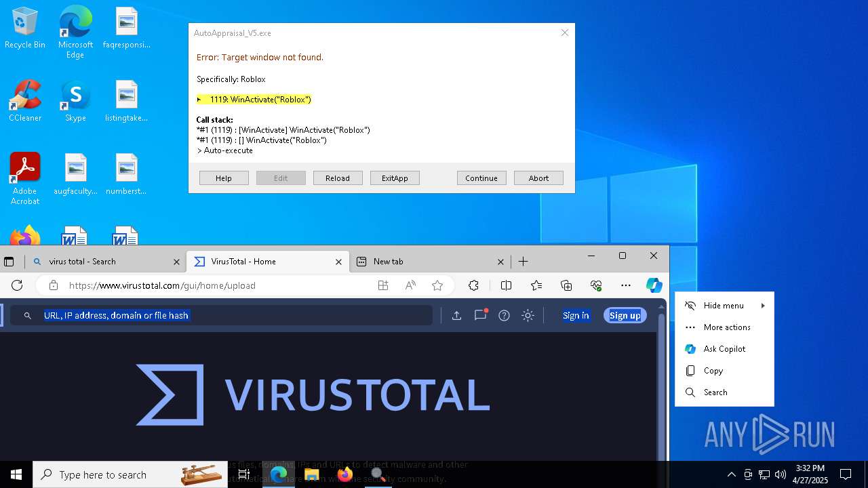Click the VirusTotal Sign up button
This screenshot has width=868, height=488.
coord(625,315)
